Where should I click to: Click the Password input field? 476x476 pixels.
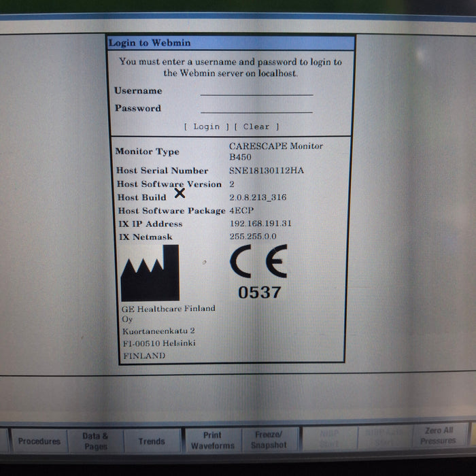pyautogui.click(x=256, y=108)
